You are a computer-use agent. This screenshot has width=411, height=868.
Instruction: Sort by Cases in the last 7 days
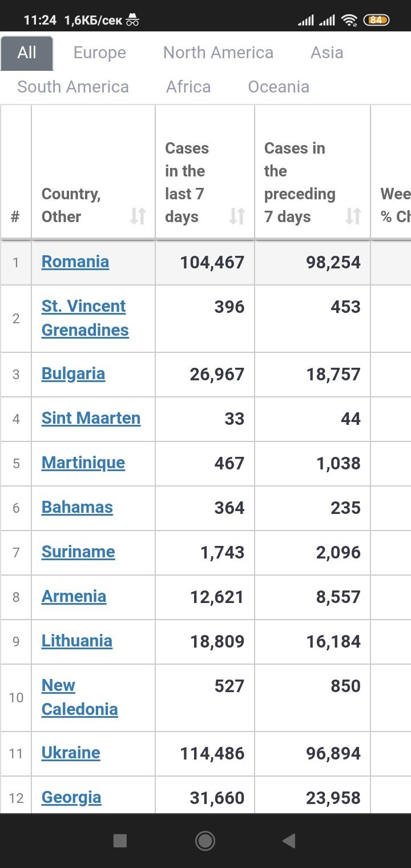click(x=237, y=216)
